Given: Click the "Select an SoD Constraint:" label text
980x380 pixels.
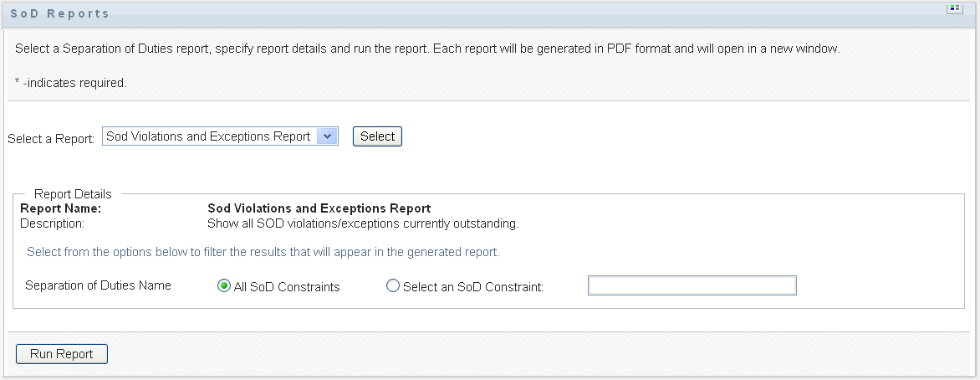Looking at the screenshot, I should click(x=472, y=287).
